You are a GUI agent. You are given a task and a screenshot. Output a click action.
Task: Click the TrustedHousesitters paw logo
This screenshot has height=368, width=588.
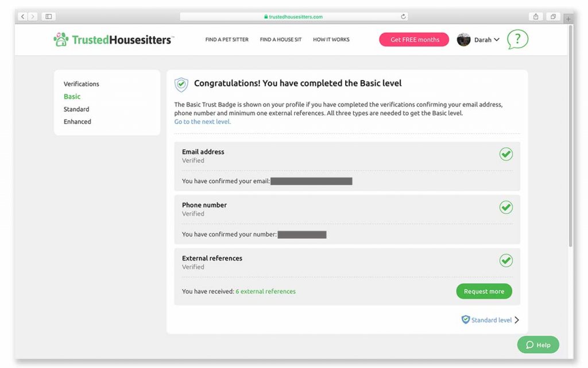[x=61, y=40]
